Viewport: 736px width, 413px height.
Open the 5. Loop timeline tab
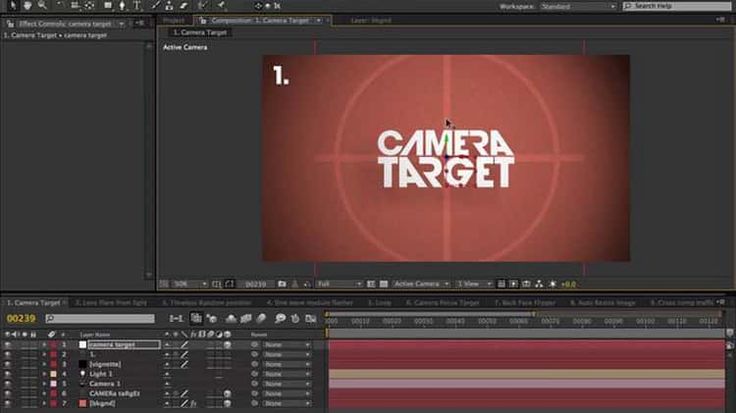(380, 303)
